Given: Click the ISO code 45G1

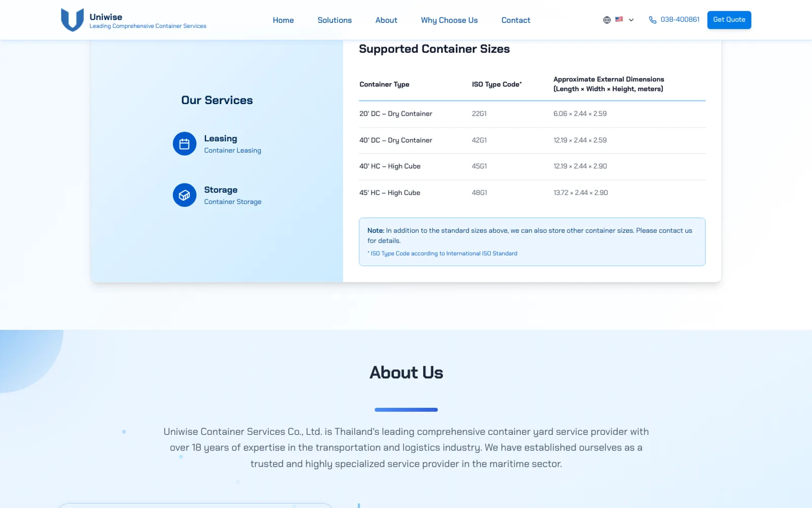Looking at the screenshot, I should tap(479, 166).
